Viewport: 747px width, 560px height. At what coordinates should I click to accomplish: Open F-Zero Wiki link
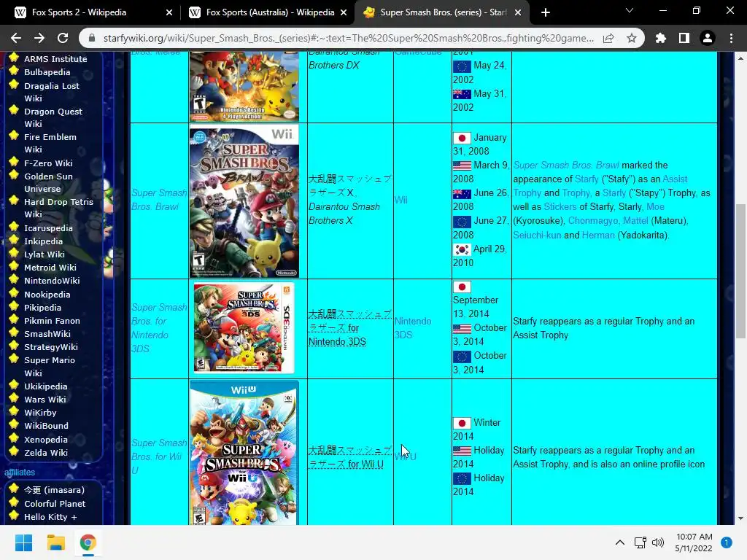(x=48, y=163)
